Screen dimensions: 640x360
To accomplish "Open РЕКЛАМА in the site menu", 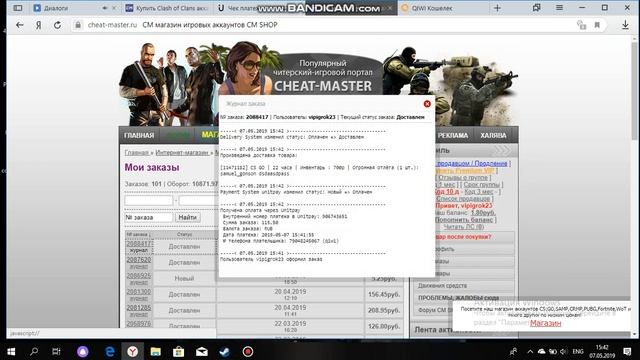I will click(x=453, y=136).
